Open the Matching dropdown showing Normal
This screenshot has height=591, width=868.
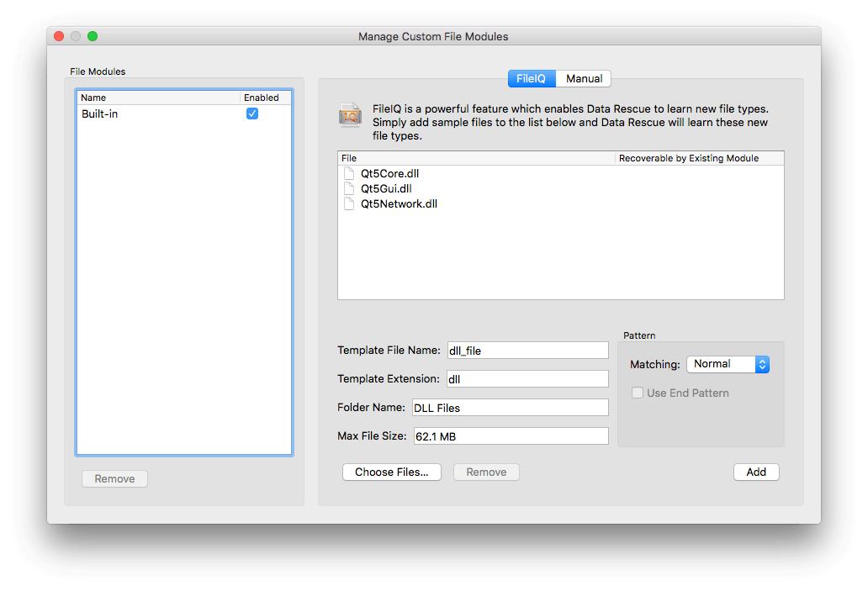(x=728, y=364)
